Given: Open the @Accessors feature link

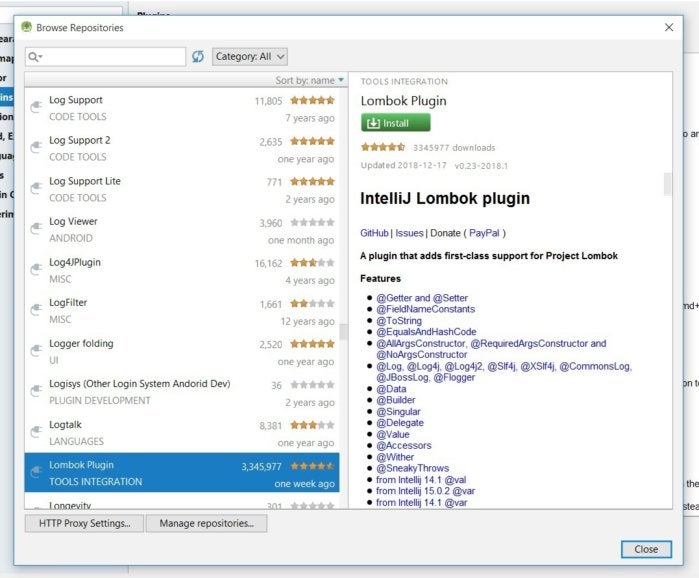Looking at the screenshot, I should pos(403,445).
